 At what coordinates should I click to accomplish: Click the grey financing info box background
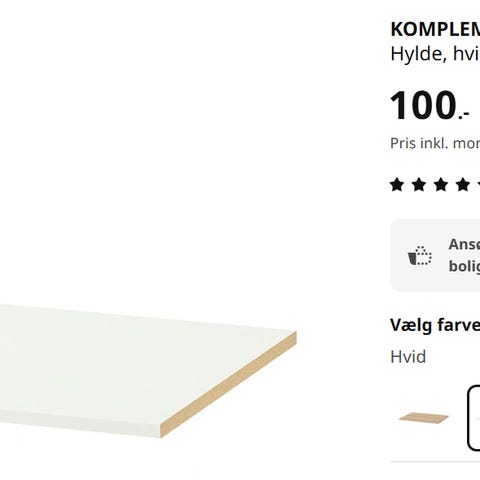click(x=435, y=255)
